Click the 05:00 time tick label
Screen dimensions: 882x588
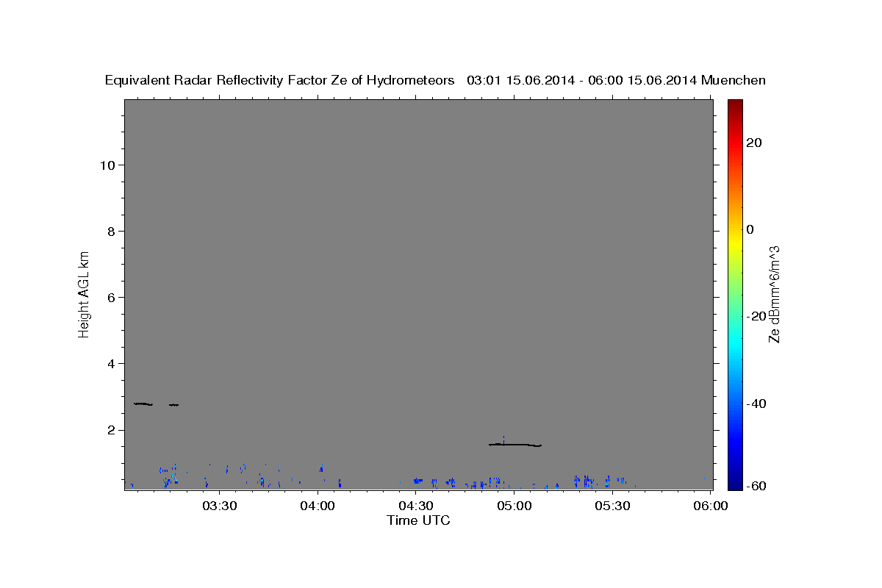[514, 506]
